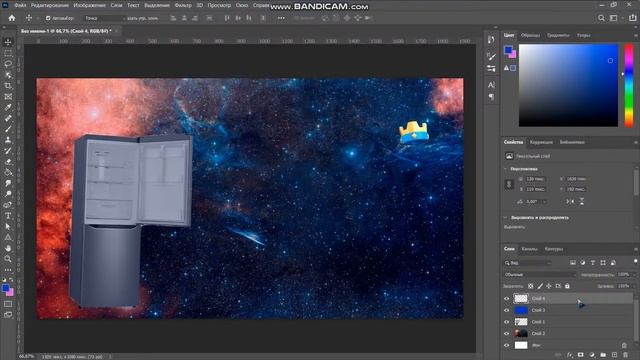The width and height of the screenshot is (640, 360).
Task: Open the layer filter kind dropdown
Action: coord(528,263)
